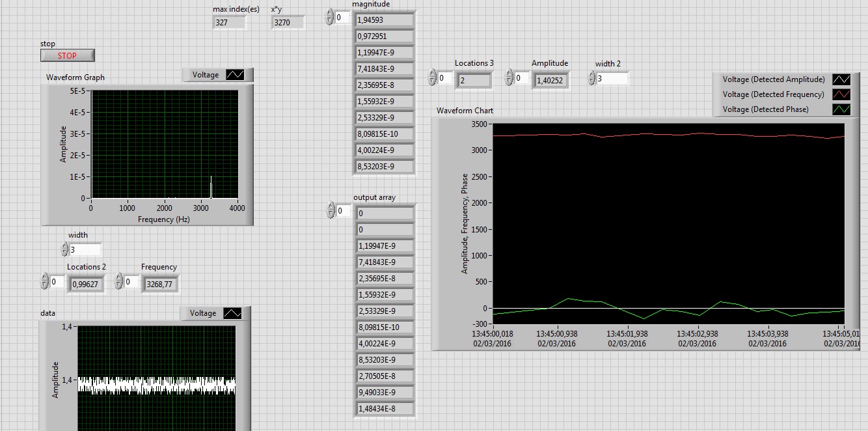Click Locations 2 array index stepper

point(44,282)
